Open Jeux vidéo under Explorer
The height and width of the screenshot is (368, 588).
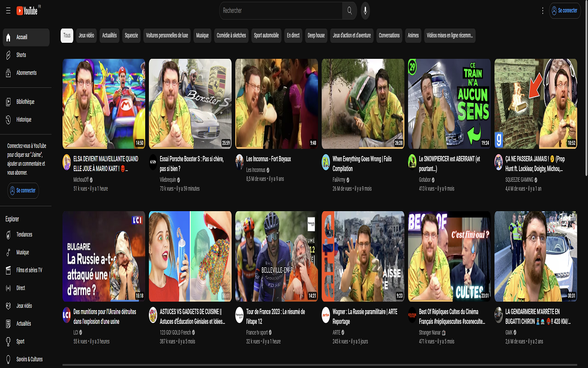[26, 305]
